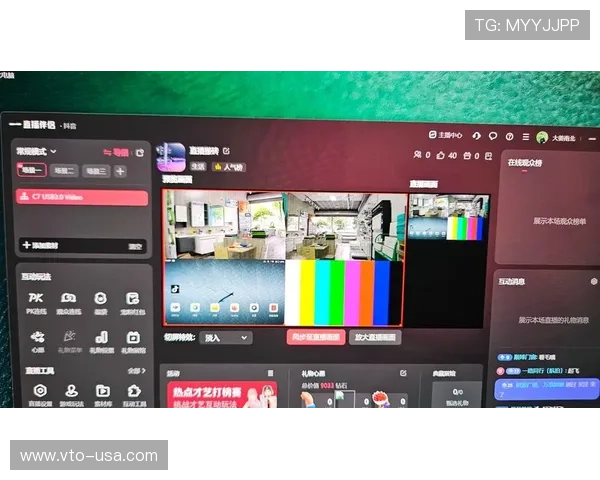
Task: Open the 素材库 material library
Action: (103, 395)
